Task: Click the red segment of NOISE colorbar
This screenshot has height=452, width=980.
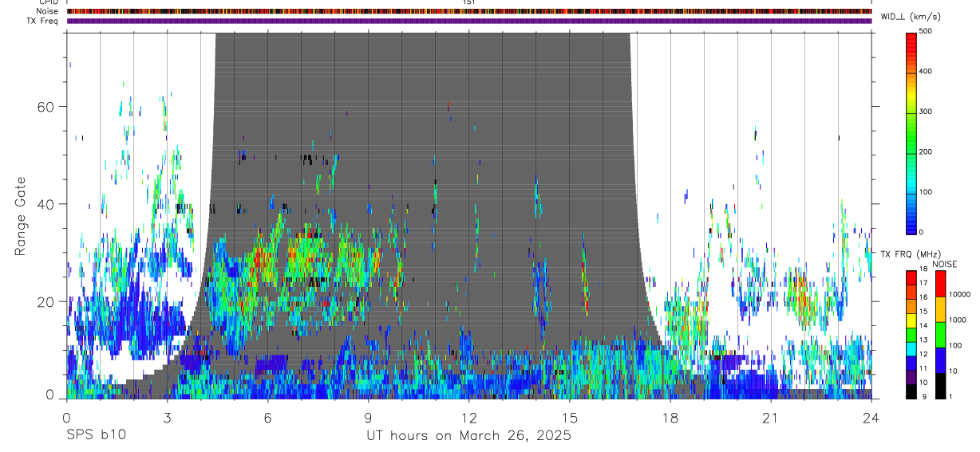Action: click(x=941, y=284)
